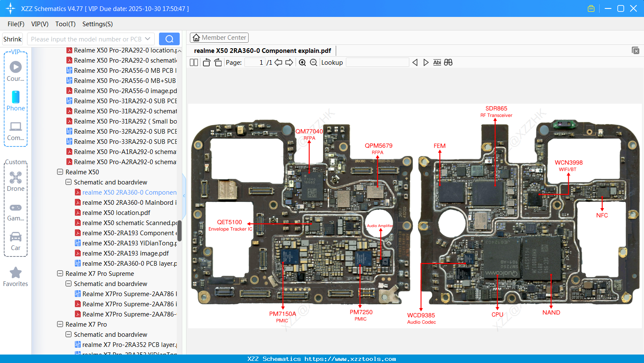Image resolution: width=644 pixels, height=363 pixels.
Task: Collapse Schematic and boardview under Realme X7 Pro
Action: [68, 334]
